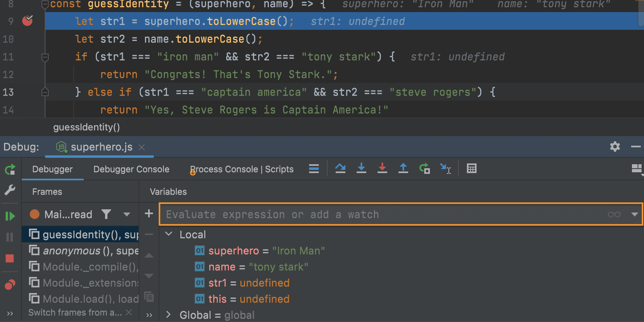644x322 pixels.
Task: Pause the program execution
Action: (10, 237)
